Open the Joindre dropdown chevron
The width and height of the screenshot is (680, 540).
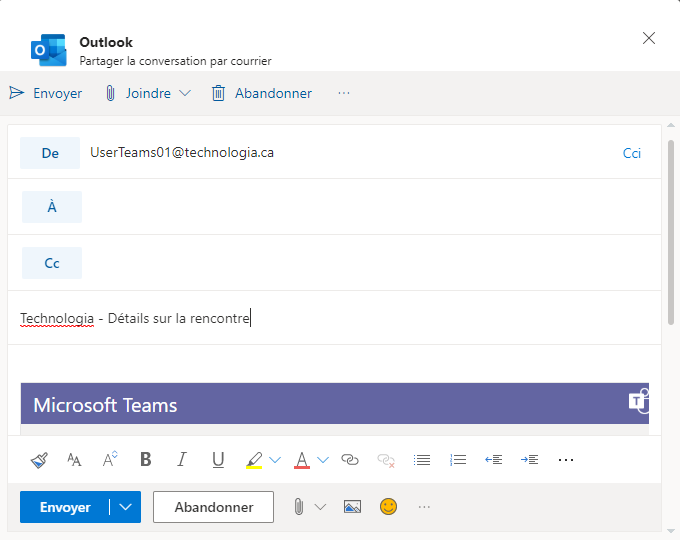point(185,93)
